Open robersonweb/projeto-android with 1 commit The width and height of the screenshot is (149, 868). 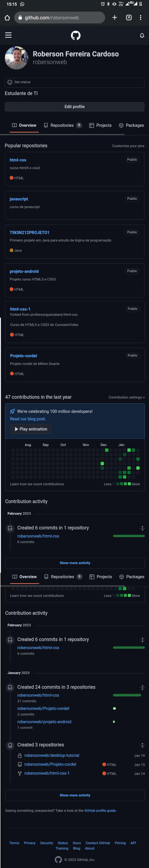44,722
